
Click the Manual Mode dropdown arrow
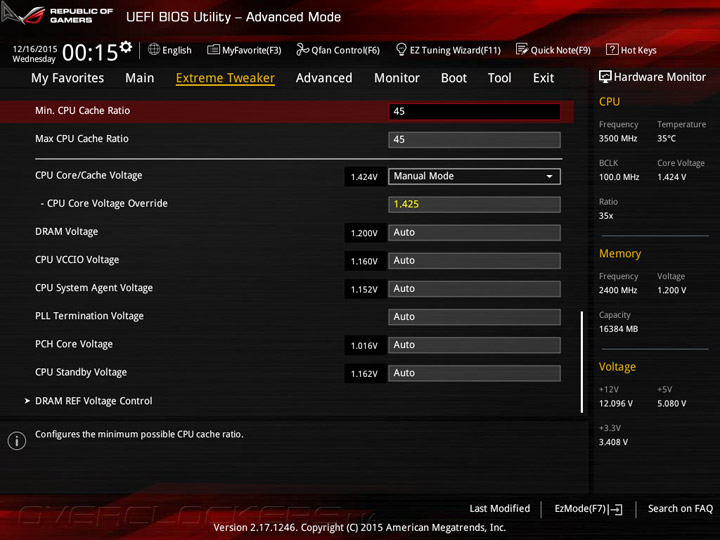[549, 176]
